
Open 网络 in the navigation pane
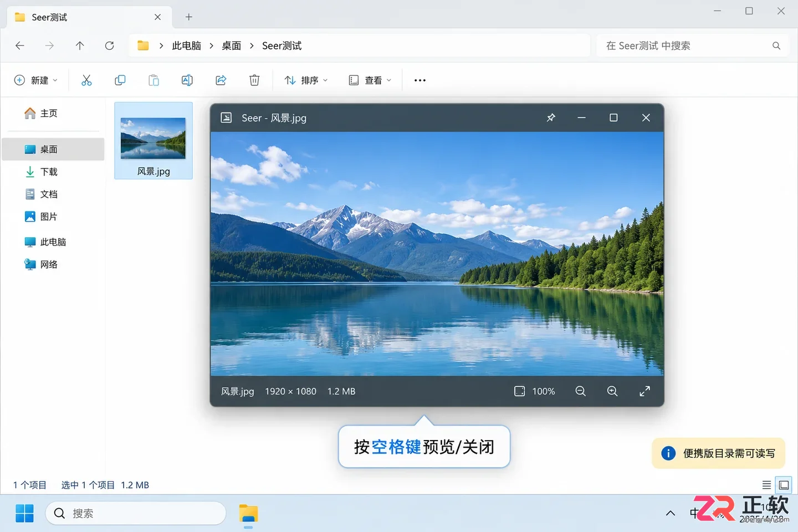tap(53, 264)
